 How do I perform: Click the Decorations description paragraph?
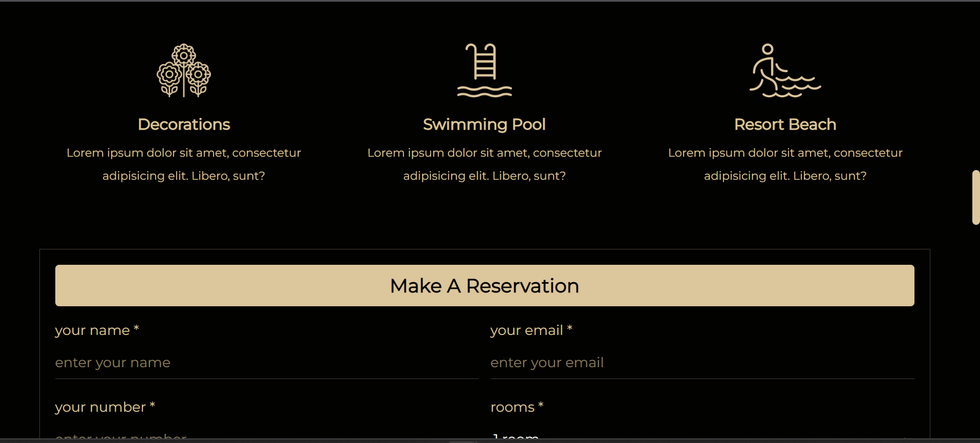pos(184,164)
